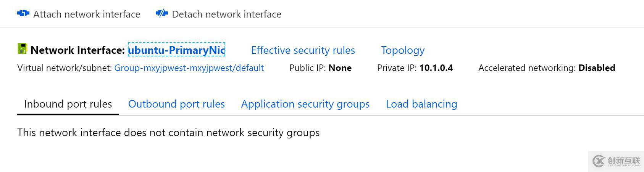Click the watermark Chinese text beside the logo

[x=623, y=160]
